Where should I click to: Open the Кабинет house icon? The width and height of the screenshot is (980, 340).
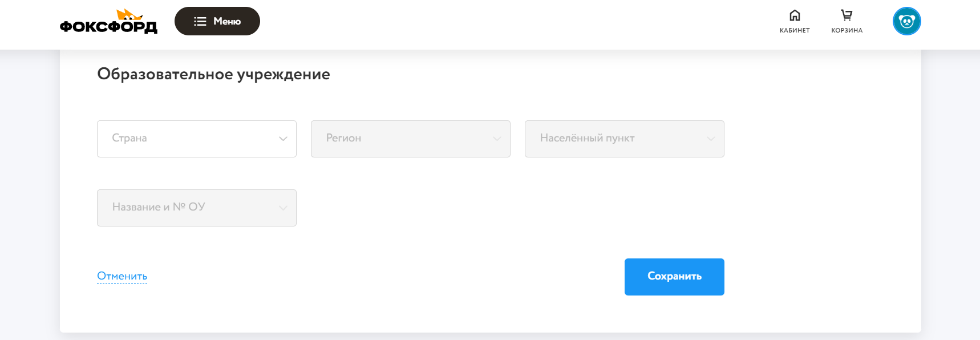(795, 15)
